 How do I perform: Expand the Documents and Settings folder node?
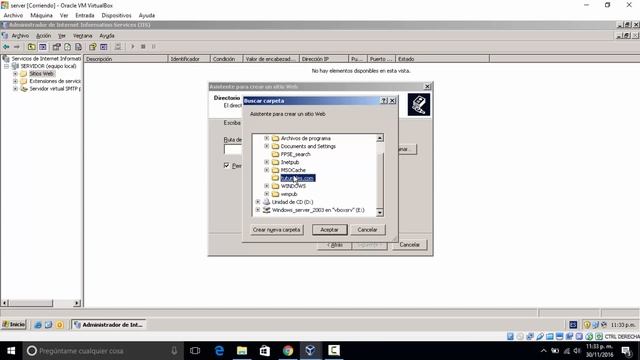267,146
